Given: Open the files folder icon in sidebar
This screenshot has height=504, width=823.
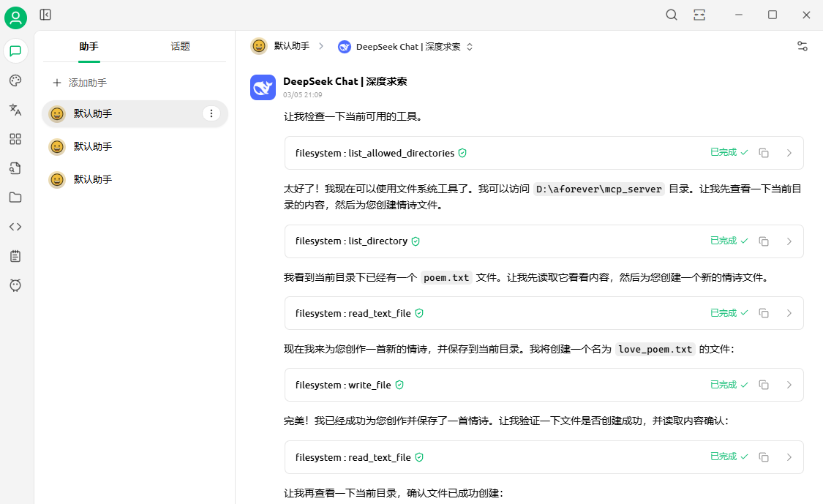Looking at the screenshot, I should click(15, 198).
